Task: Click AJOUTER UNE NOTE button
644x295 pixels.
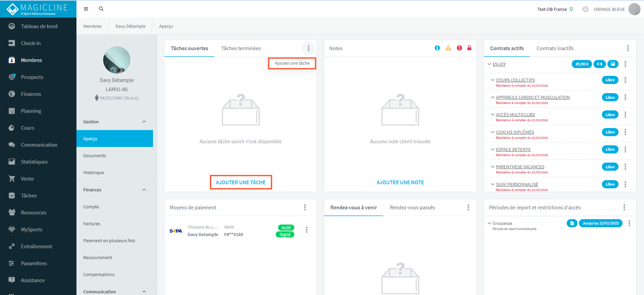Action: click(x=400, y=183)
